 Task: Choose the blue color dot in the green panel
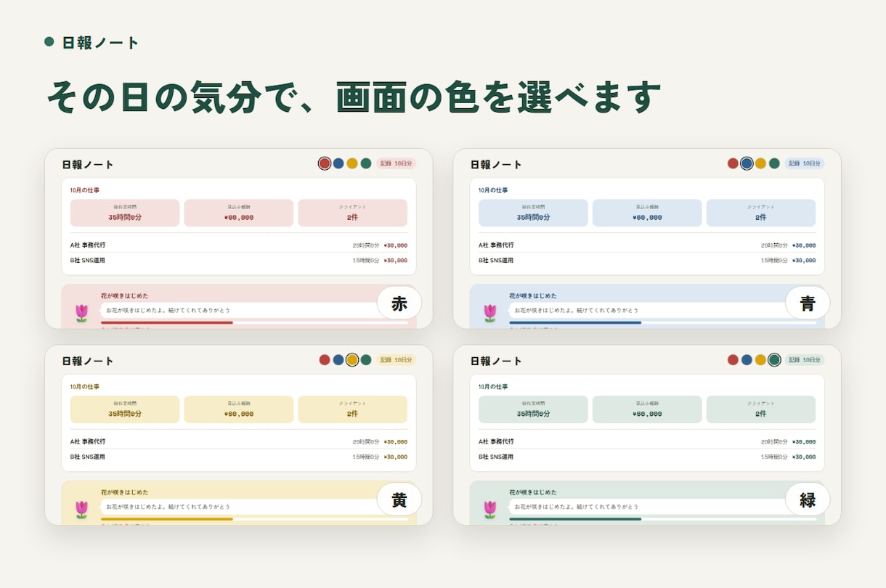click(x=747, y=359)
